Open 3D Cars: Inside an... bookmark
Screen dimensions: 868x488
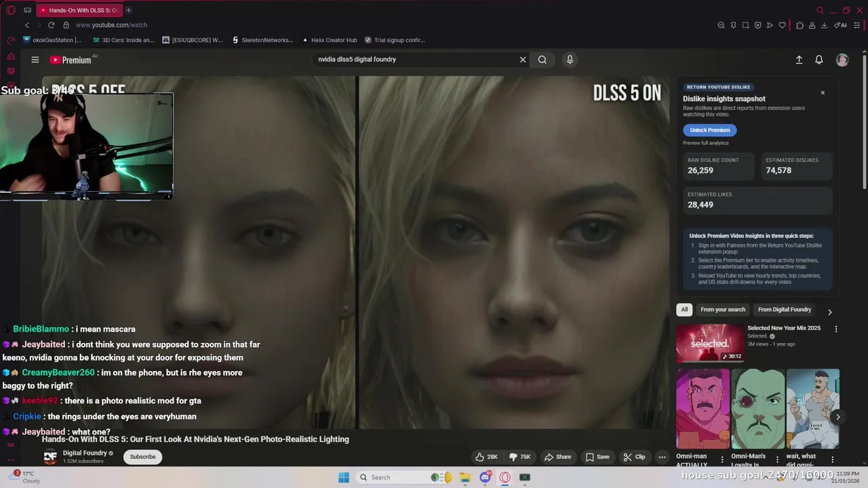click(123, 40)
